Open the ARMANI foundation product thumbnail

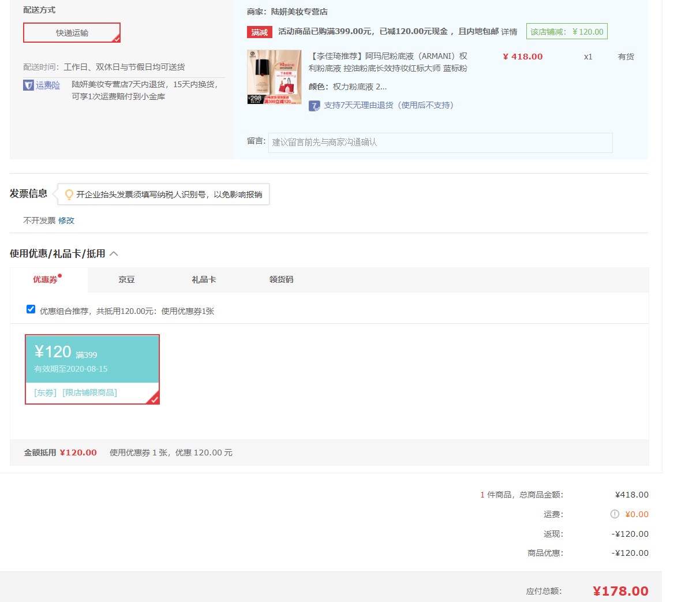[274, 77]
